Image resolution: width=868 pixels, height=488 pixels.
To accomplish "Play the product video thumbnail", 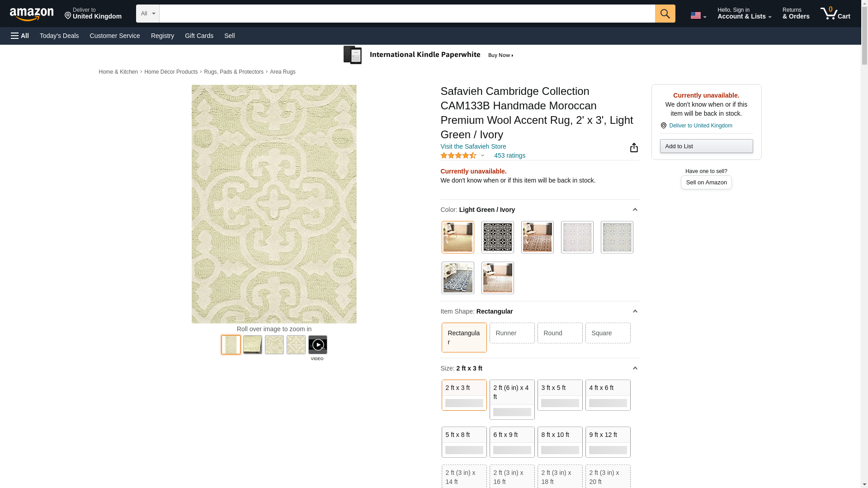I will tap(318, 345).
